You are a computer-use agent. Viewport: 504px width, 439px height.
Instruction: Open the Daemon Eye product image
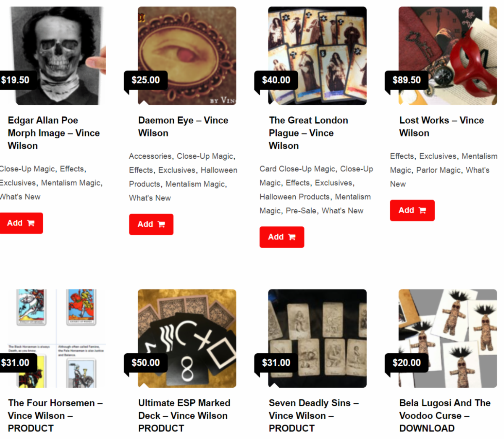pos(187,56)
